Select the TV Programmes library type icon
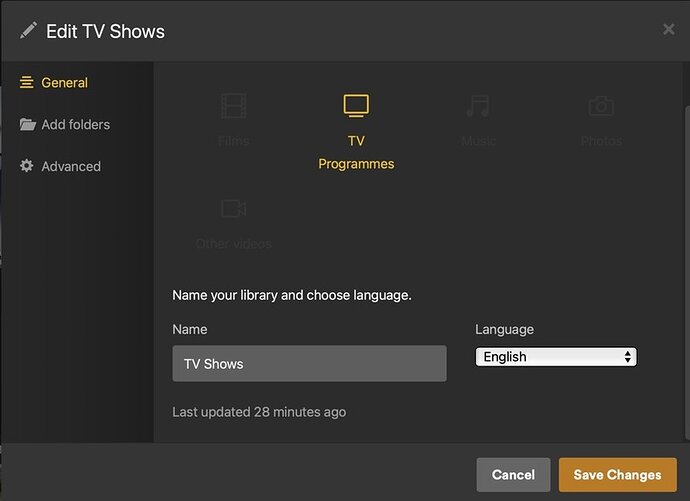Viewport: 690px width, 501px height. coord(356,106)
